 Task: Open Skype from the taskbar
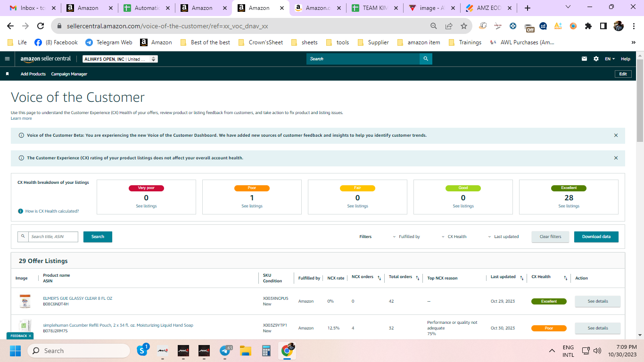point(142,350)
